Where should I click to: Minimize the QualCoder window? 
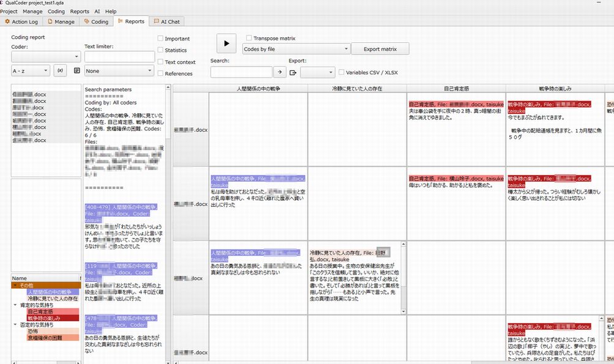599,2
